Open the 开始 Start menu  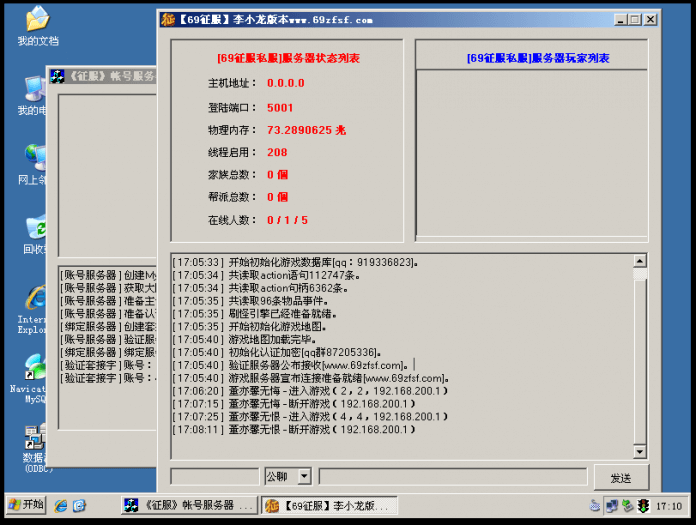25,505
